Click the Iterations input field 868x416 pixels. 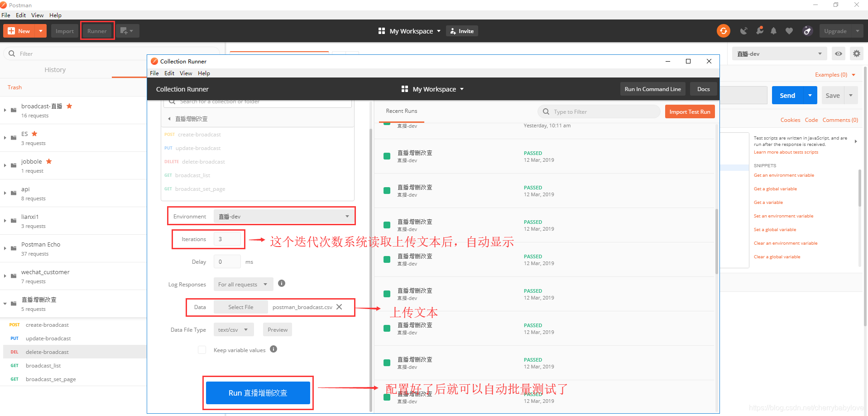click(x=227, y=239)
